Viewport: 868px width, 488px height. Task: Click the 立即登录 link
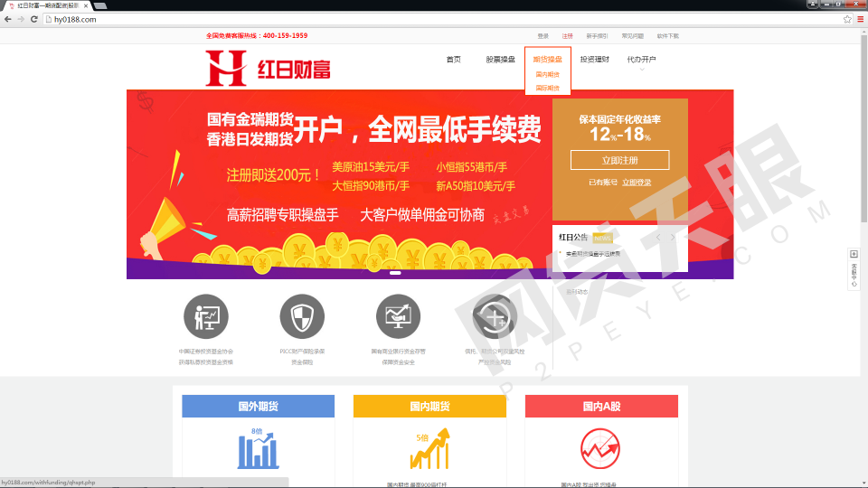[637, 182]
